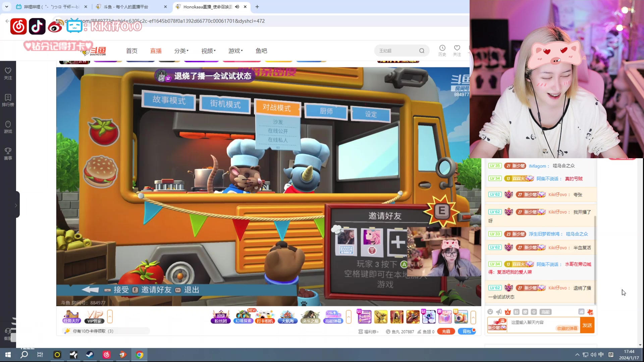The image size is (644, 362).
Task: Open sidebar 排行榜 ranking icon
Action: coord(8,100)
